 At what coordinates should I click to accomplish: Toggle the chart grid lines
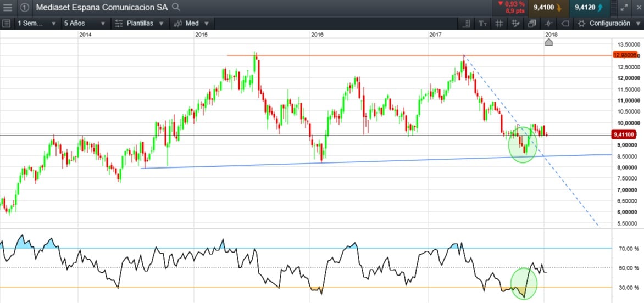pos(499,24)
